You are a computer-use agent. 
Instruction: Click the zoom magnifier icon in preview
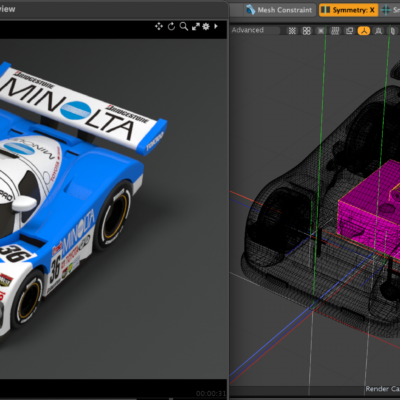point(184,26)
